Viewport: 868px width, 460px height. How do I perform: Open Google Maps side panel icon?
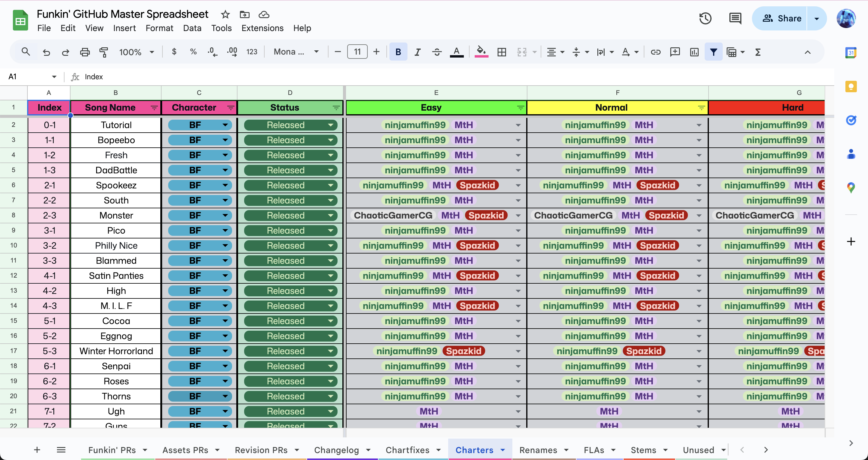point(851,187)
